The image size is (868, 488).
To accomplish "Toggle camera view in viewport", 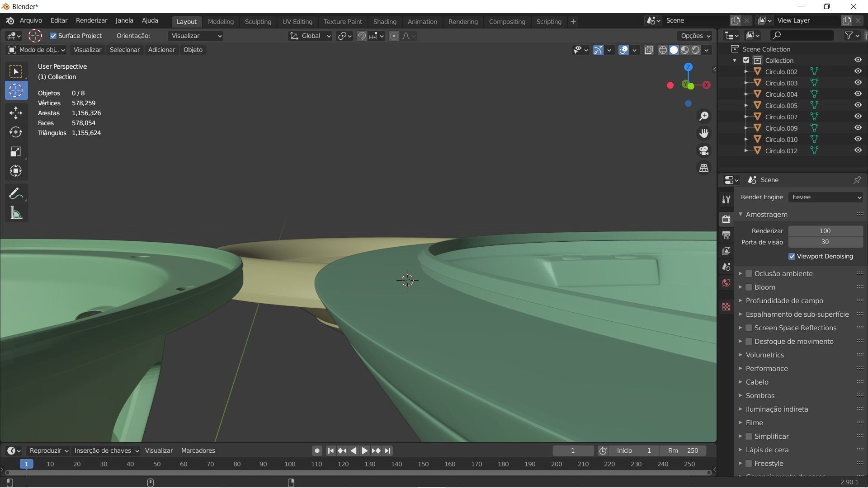I will [704, 150].
